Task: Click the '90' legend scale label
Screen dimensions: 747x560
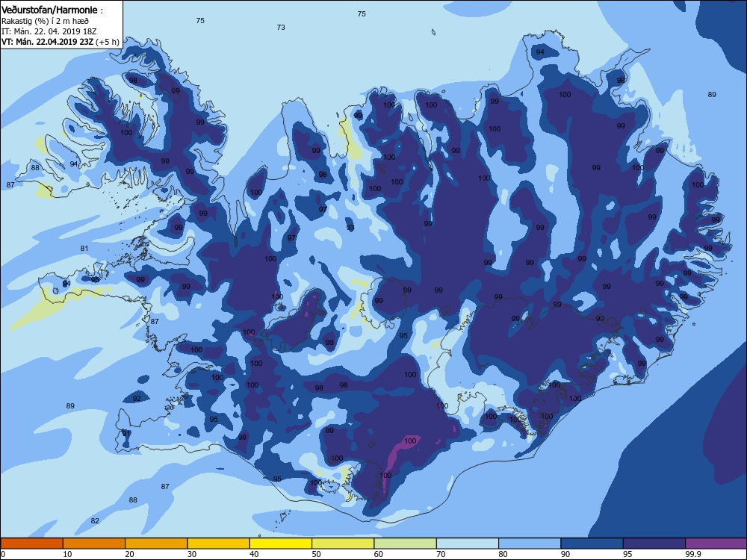Action: click(565, 554)
